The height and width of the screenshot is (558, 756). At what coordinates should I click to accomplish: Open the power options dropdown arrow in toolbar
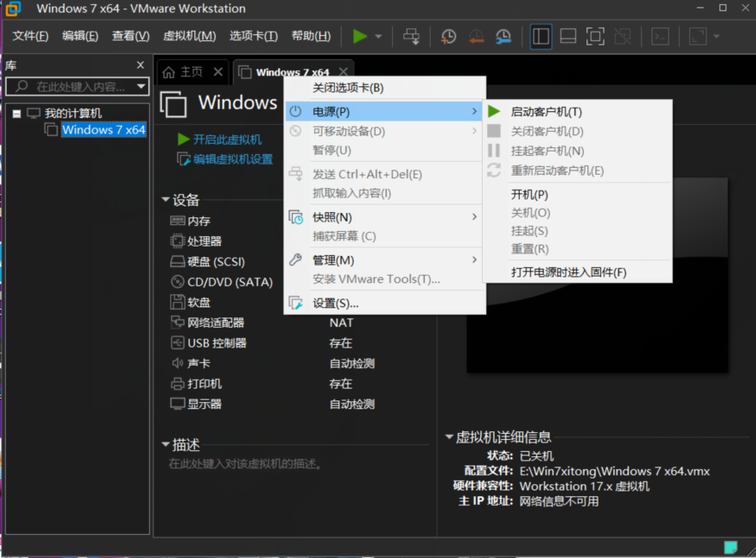click(378, 36)
